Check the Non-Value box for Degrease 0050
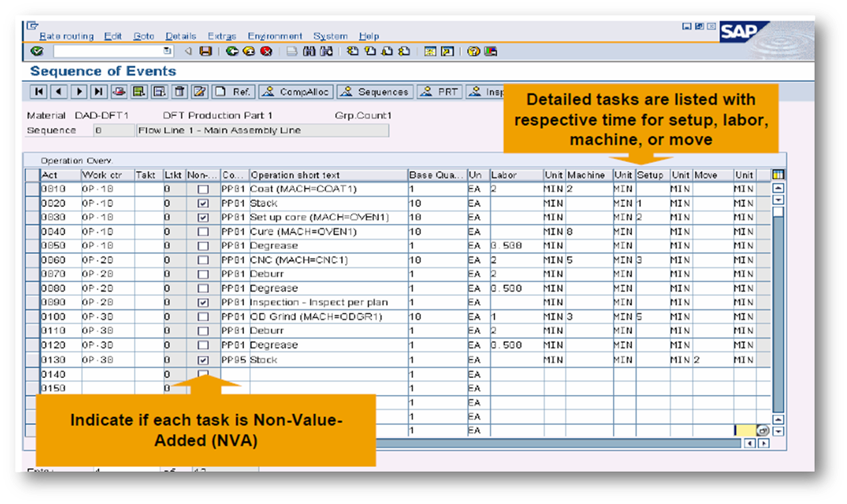The image size is (847, 504). [x=203, y=245]
